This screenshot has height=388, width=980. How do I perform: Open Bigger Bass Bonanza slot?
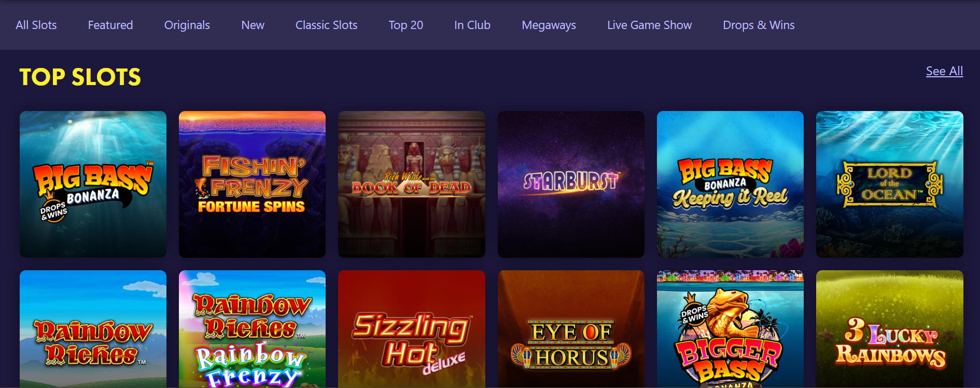coord(730,329)
